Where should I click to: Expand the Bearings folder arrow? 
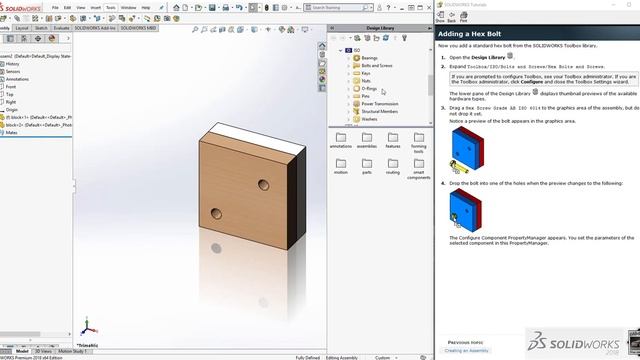(x=349, y=58)
